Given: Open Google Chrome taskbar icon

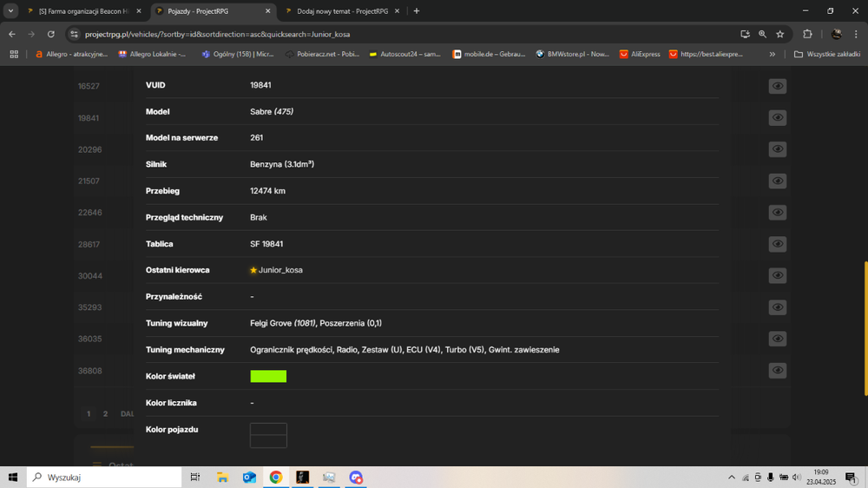Looking at the screenshot, I should pyautogui.click(x=276, y=477).
